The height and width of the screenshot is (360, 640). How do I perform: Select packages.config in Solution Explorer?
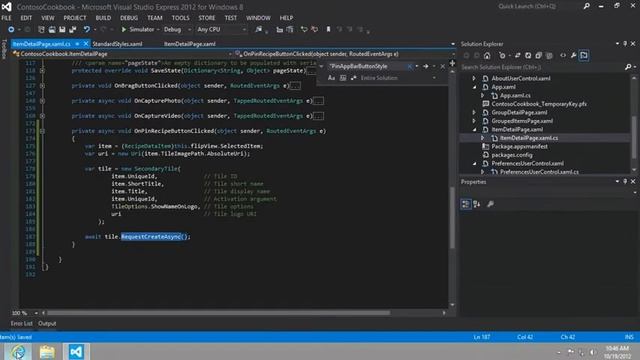pos(512,155)
